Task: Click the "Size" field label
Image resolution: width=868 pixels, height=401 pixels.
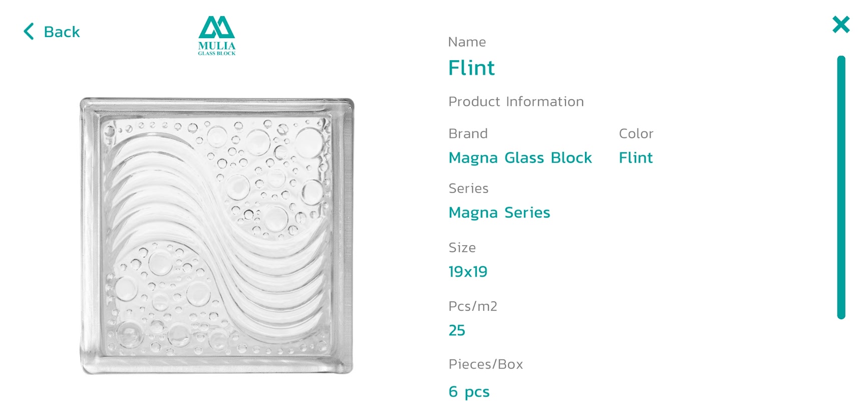Action: tap(462, 248)
